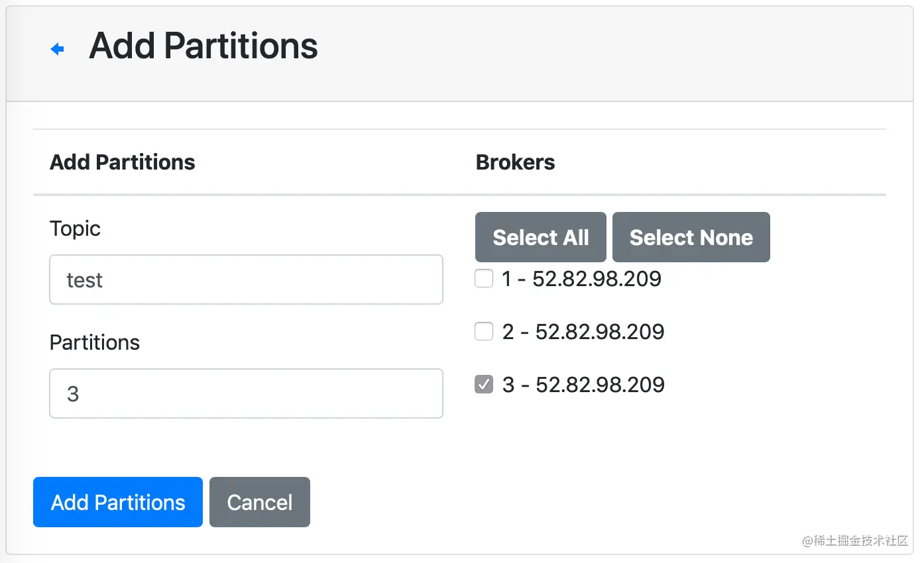Focus the Partitions number input field
The width and height of the screenshot is (924, 563).
pyautogui.click(x=246, y=393)
